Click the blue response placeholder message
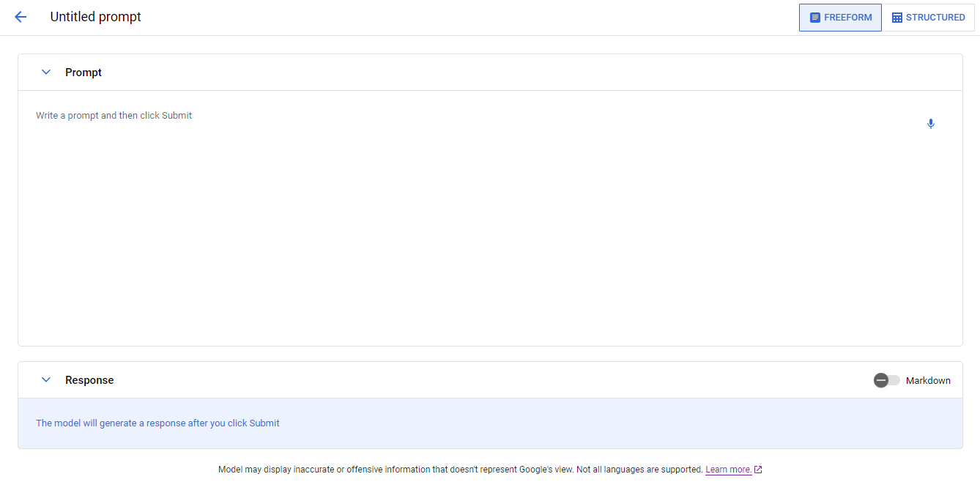The image size is (980, 504). (157, 423)
